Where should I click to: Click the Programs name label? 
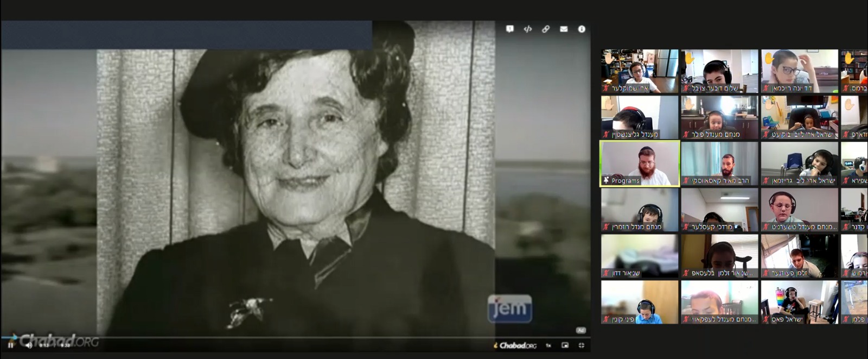(x=626, y=180)
